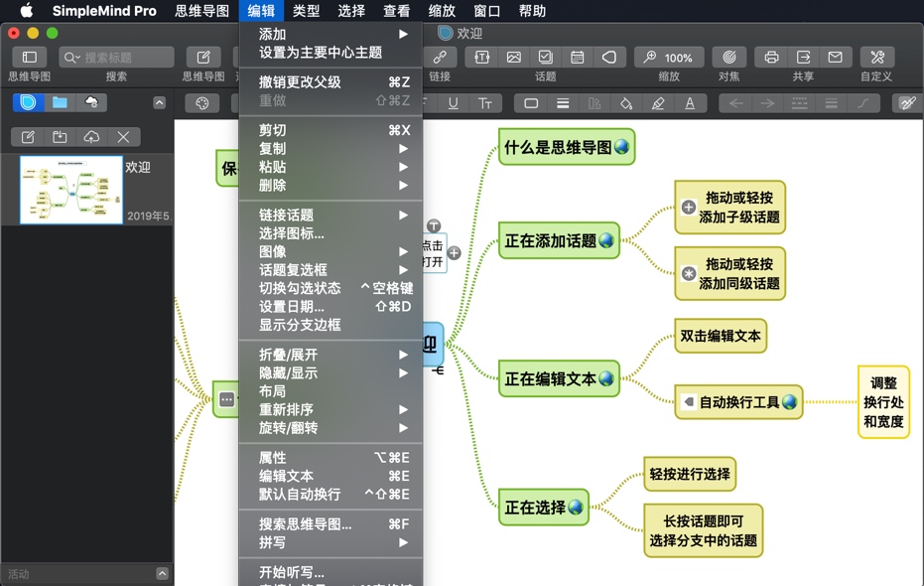Open the 链接话题 submenu
Screen dimensions: 924x586
330,216
